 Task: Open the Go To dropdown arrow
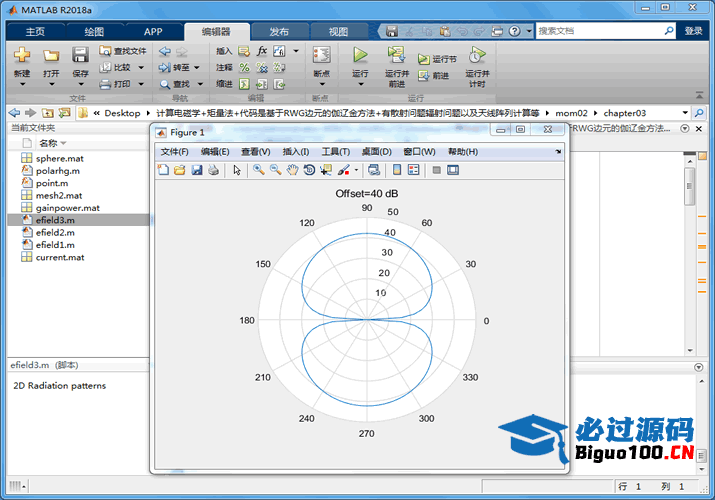point(197,67)
